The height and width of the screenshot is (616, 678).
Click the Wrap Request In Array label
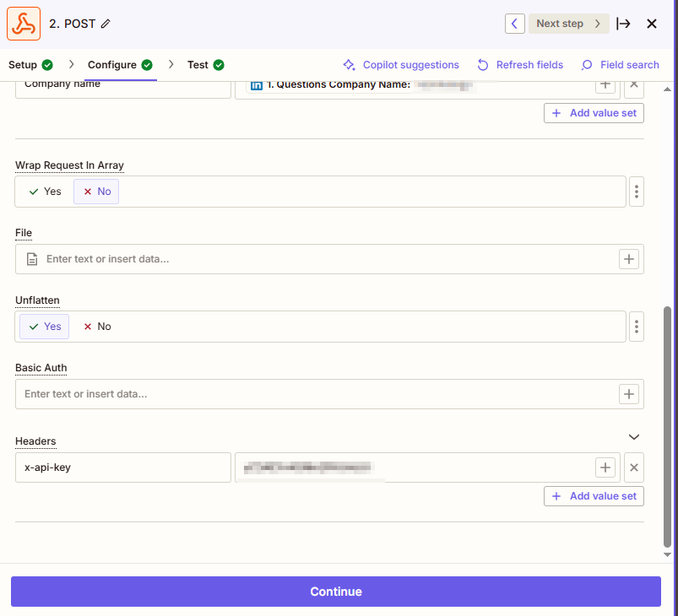pyautogui.click(x=69, y=165)
